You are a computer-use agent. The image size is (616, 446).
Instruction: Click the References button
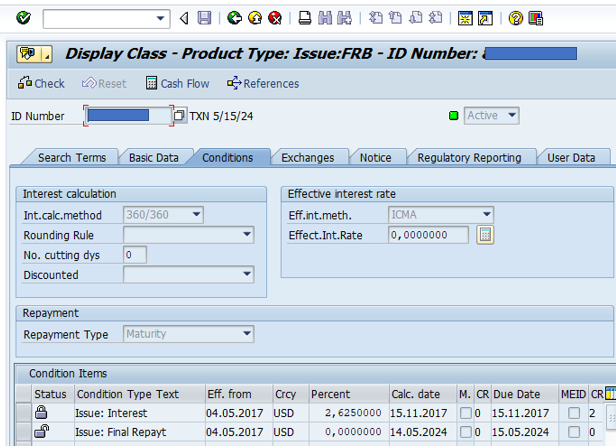click(x=263, y=84)
